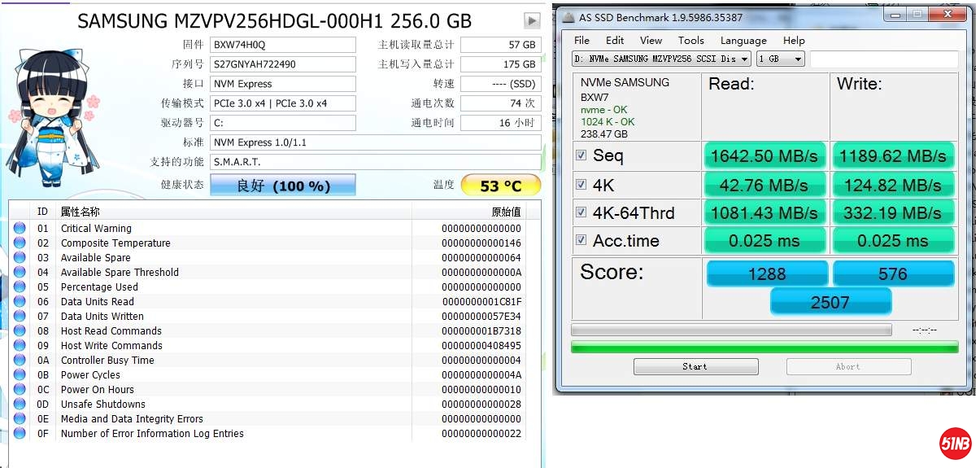
Task: Click the firmware field BXW74H0Q
Action: tap(282, 45)
